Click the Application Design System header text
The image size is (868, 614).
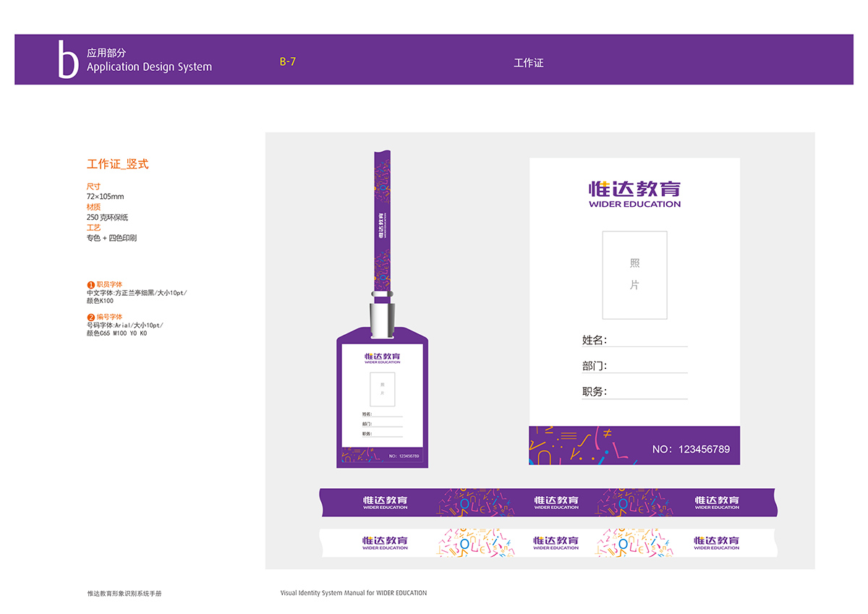(x=149, y=67)
